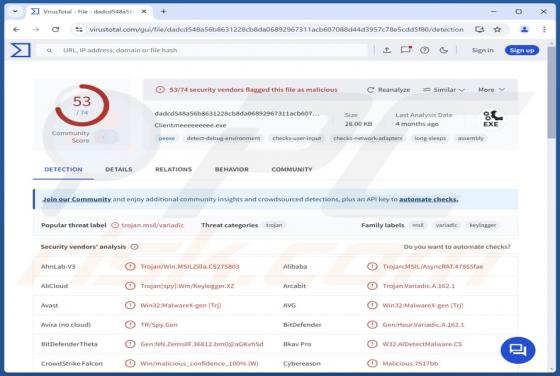Click the VirusTotal logo icon
The width and height of the screenshot is (560, 376).
click(x=20, y=50)
